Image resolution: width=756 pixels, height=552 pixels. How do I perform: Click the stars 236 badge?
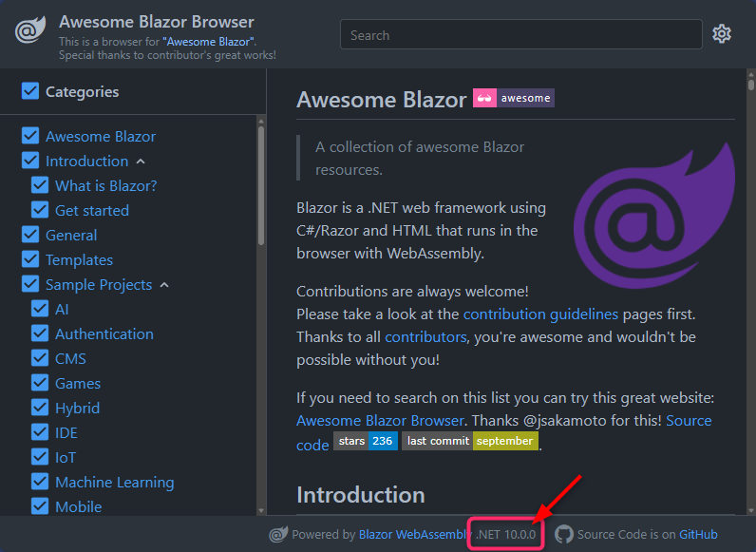point(366,441)
